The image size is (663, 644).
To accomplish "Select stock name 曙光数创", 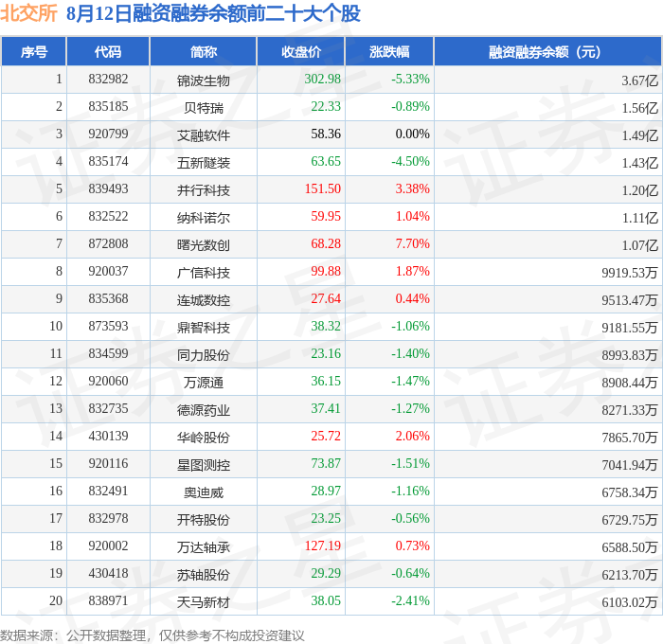I will (204, 245).
